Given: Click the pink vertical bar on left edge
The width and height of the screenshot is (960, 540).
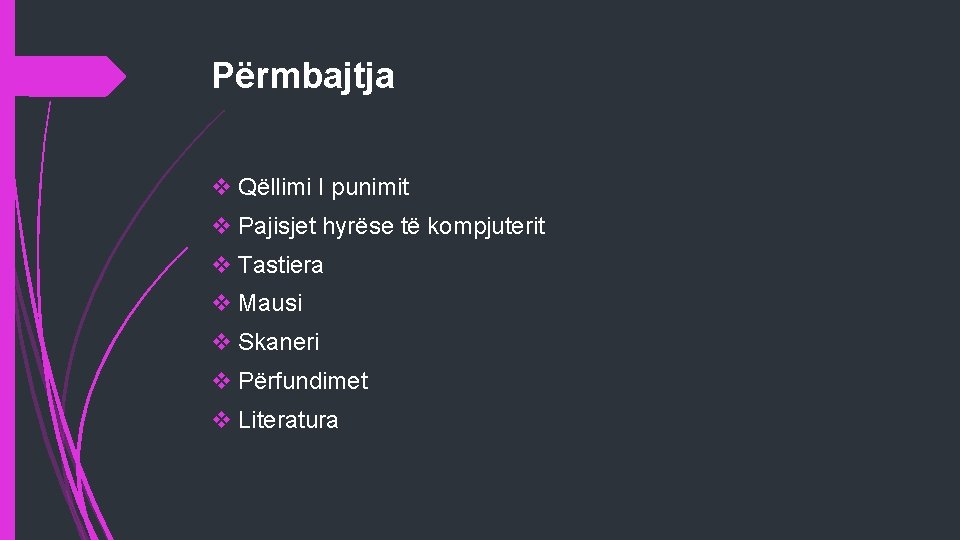Looking at the screenshot, I should (x=7, y=300).
